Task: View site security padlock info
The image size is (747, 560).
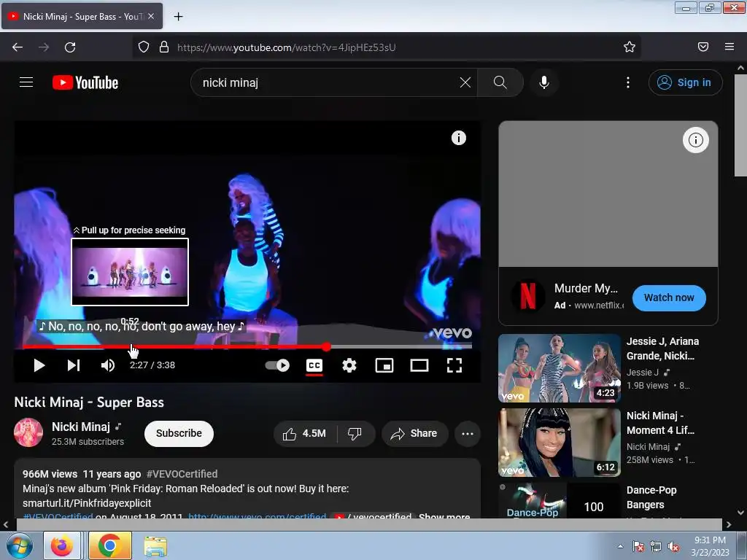Action: [x=164, y=47]
